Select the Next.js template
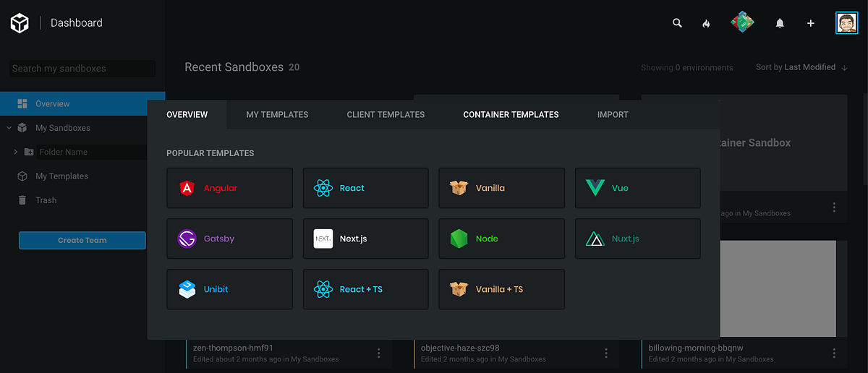The width and height of the screenshot is (868, 373). (366, 239)
